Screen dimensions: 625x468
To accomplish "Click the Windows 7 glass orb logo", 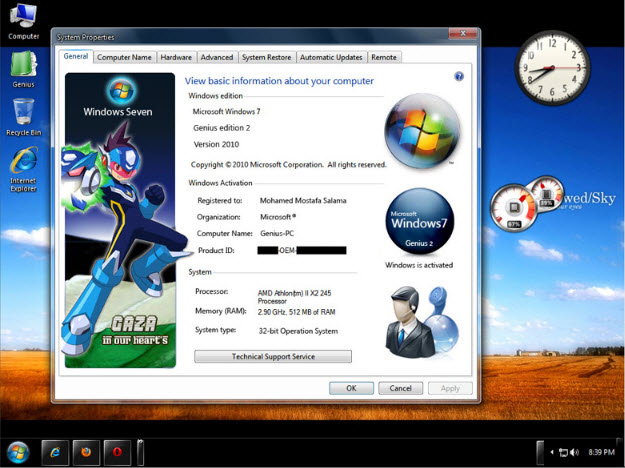I will [x=422, y=131].
